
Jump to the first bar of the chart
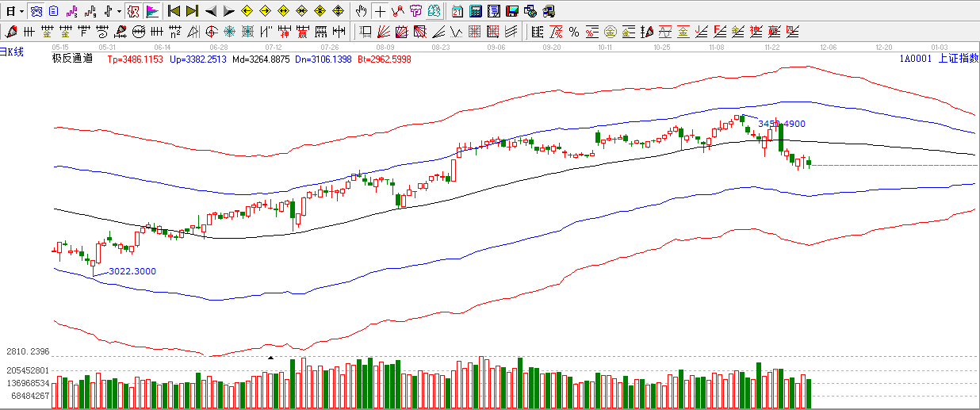click(174, 11)
